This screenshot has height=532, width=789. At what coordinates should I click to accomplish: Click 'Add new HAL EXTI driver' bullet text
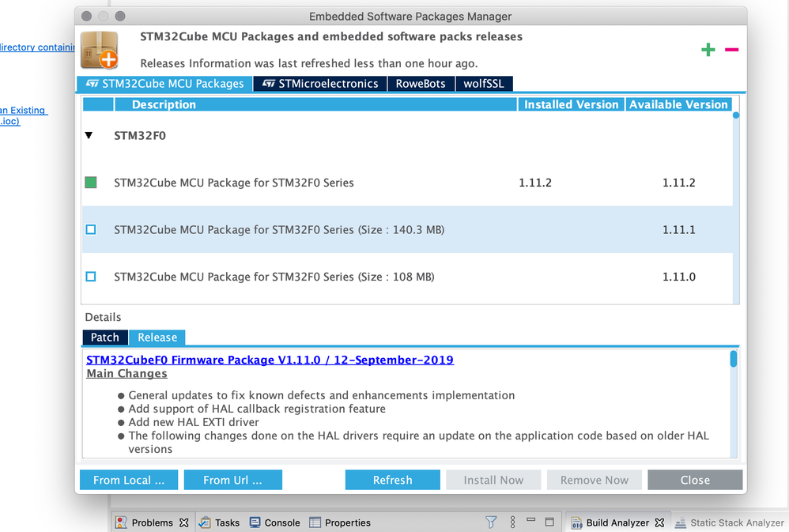(194, 422)
